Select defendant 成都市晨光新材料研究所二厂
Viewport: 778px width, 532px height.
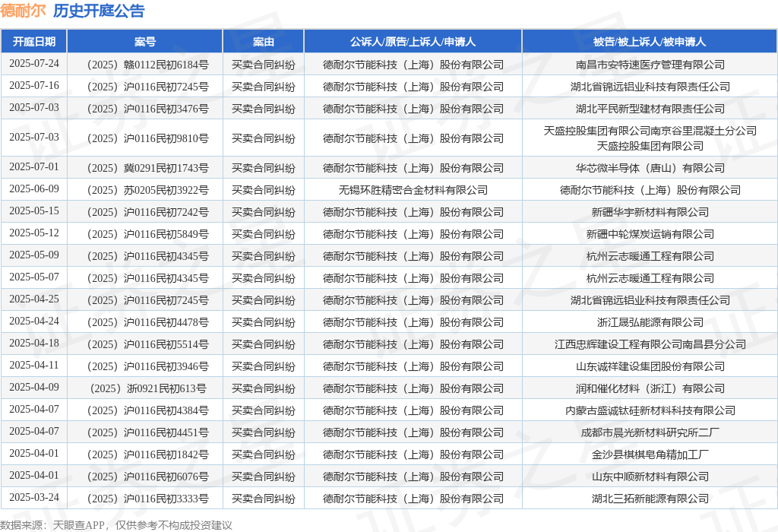click(650, 432)
